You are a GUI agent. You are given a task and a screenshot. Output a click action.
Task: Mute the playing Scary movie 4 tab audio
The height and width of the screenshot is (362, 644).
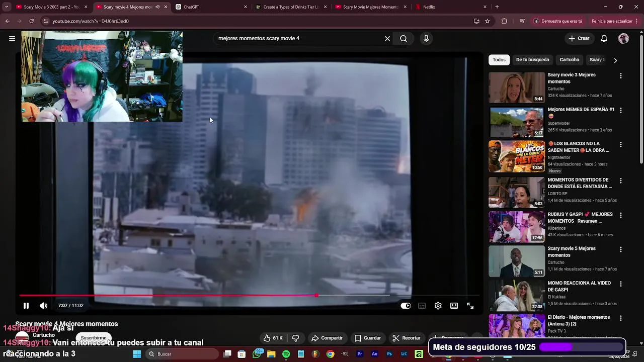tap(158, 7)
